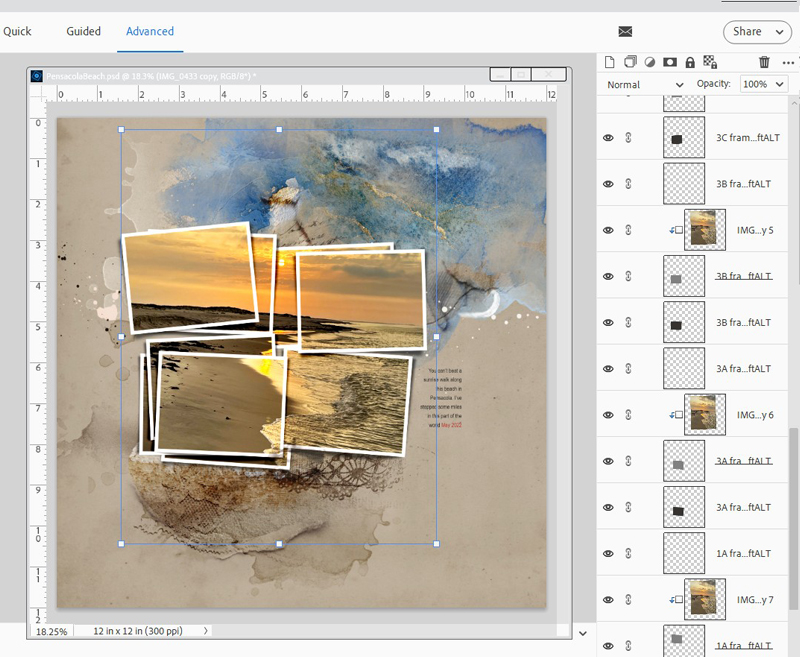Expand document info arrow in status bar

pyautogui.click(x=206, y=631)
